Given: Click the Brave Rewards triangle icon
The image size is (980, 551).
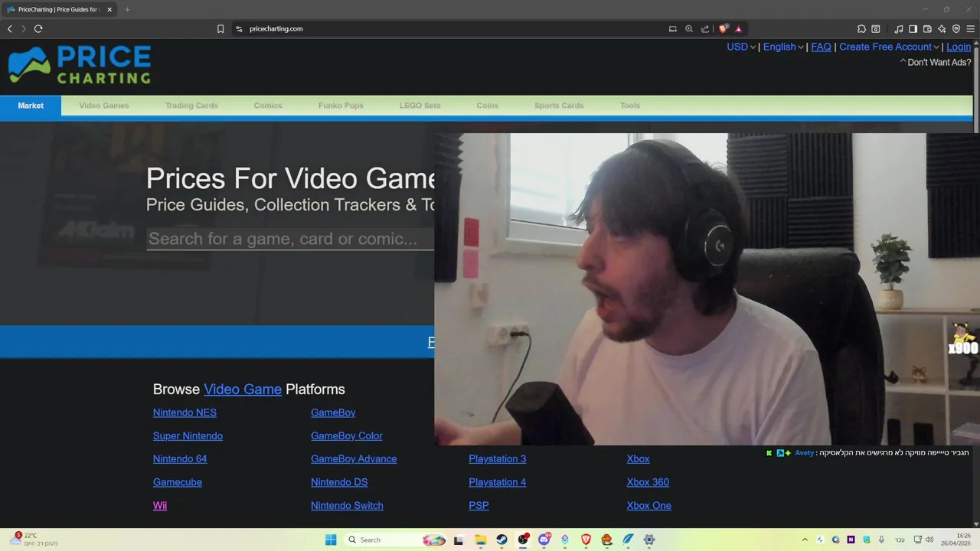Looking at the screenshot, I should 739,29.
